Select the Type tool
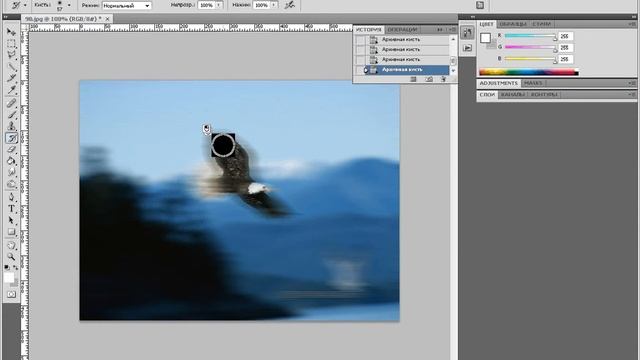The width and height of the screenshot is (640, 360). pyautogui.click(x=11, y=209)
